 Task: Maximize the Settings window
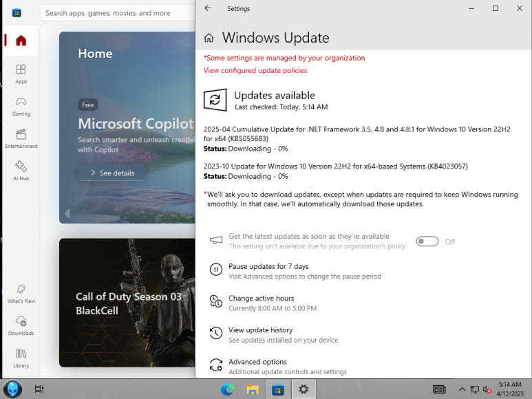pyautogui.click(x=496, y=8)
